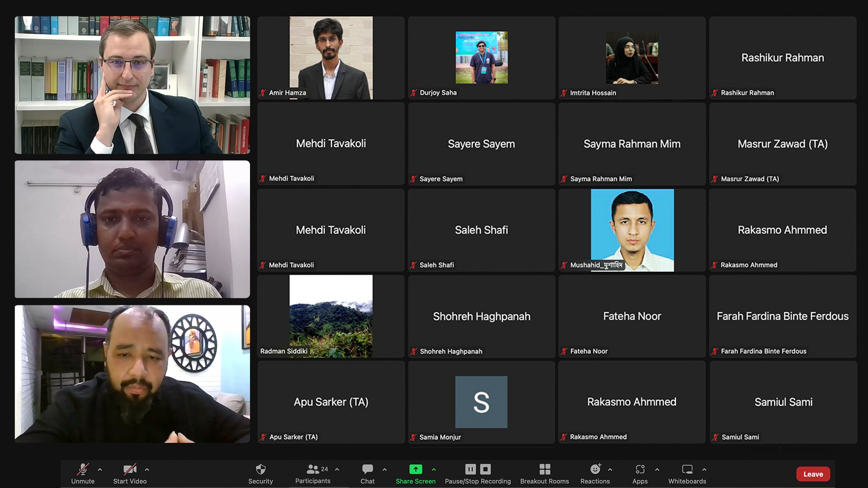
Task: Click the Participants label
Action: (312, 481)
